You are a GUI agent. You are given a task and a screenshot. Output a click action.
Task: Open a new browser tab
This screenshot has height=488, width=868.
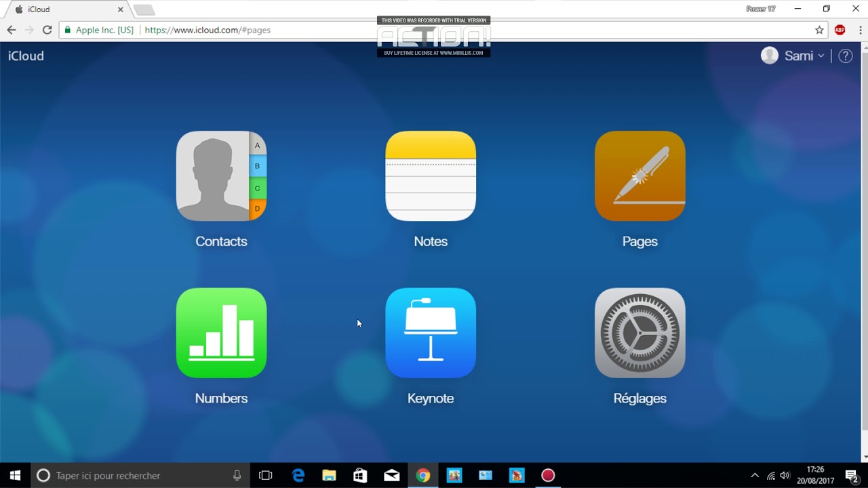[144, 9]
